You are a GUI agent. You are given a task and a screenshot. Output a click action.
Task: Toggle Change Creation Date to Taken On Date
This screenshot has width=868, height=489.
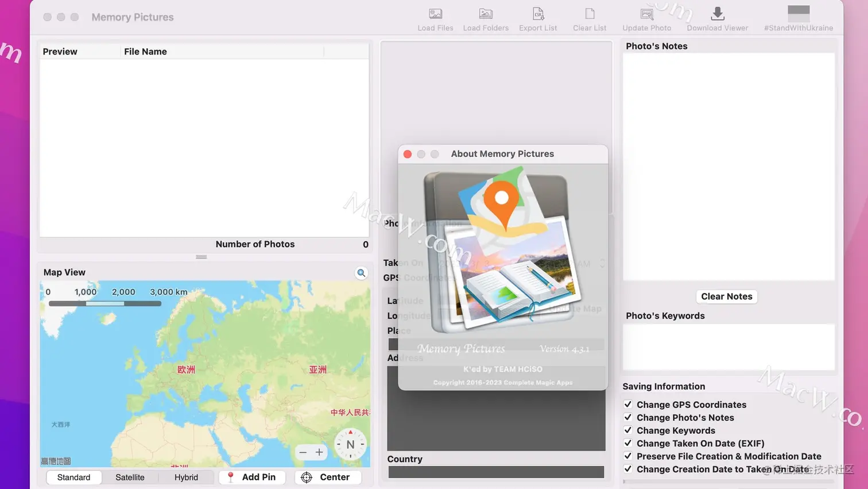(x=628, y=469)
